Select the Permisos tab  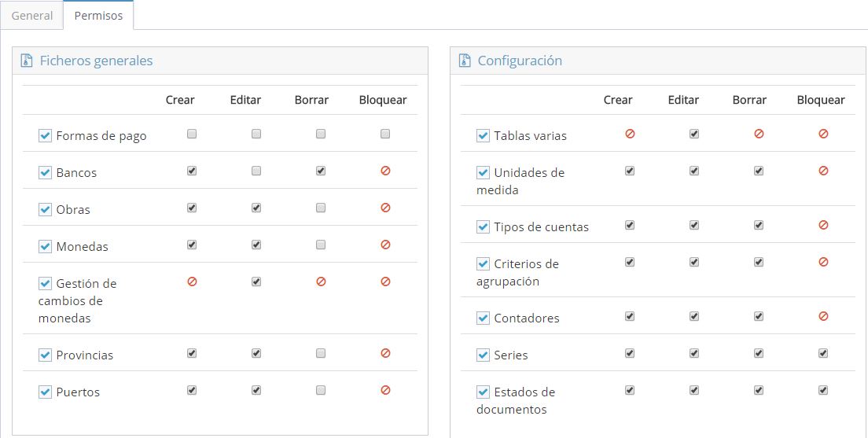tap(98, 16)
